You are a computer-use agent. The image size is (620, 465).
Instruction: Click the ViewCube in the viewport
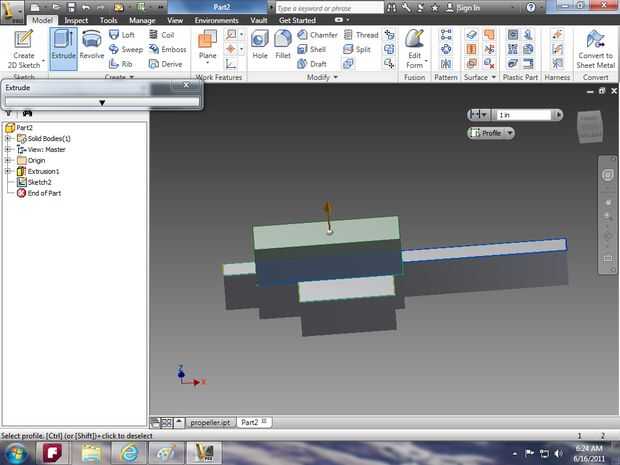coord(590,122)
